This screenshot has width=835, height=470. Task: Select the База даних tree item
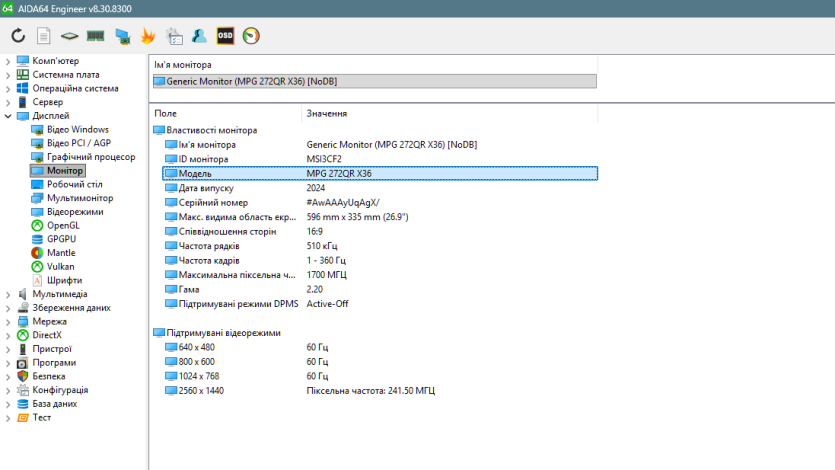point(54,404)
